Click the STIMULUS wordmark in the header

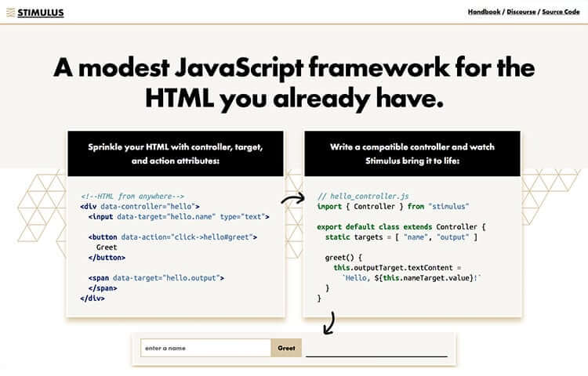coord(41,12)
